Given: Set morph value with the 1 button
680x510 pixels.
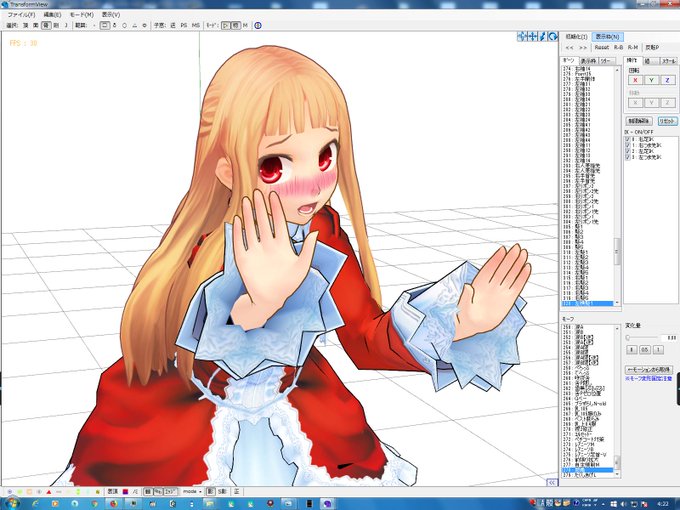Looking at the screenshot, I should (658, 350).
